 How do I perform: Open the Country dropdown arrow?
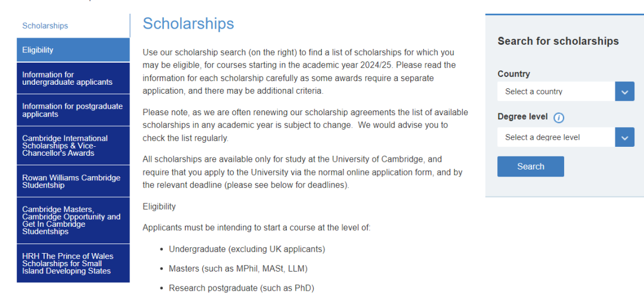click(x=624, y=91)
